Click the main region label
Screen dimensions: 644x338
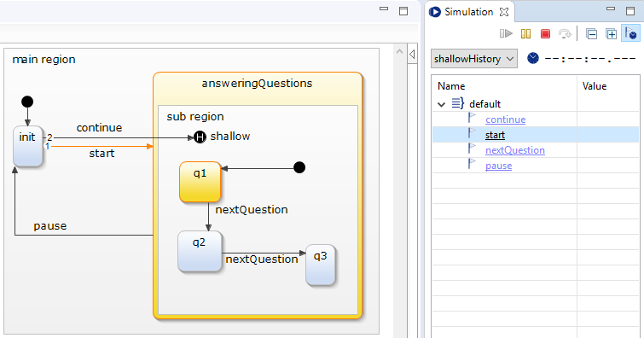[44, 60]
